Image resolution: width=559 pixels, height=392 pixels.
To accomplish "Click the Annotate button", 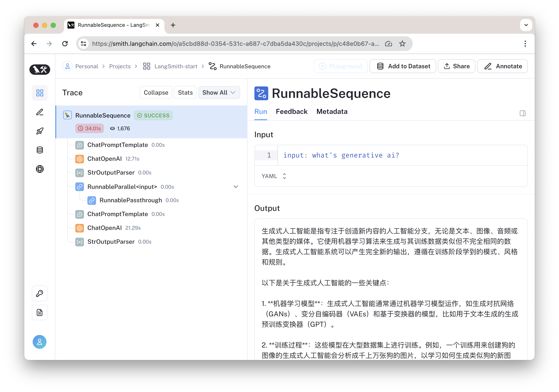I will (x=503, y=66).
